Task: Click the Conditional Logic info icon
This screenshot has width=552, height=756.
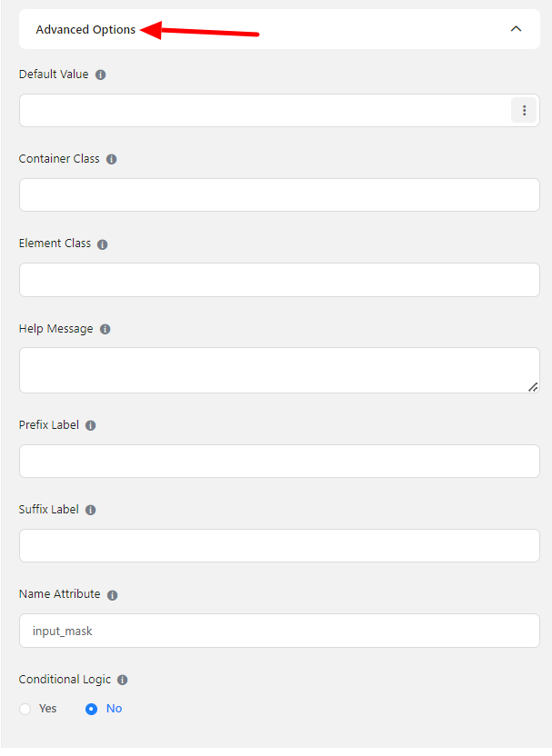Action: click(x=123, y=680)
